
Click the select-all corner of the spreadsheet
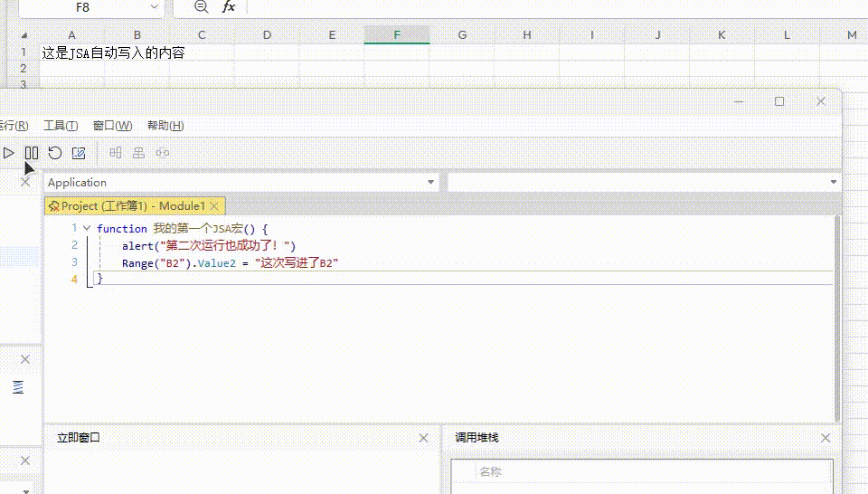[x=24, y=35]
